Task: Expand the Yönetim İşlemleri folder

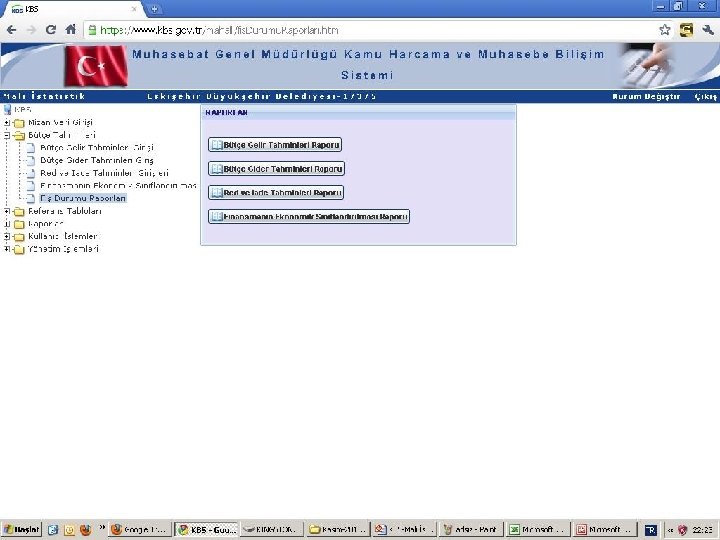Action: (7, 249)
